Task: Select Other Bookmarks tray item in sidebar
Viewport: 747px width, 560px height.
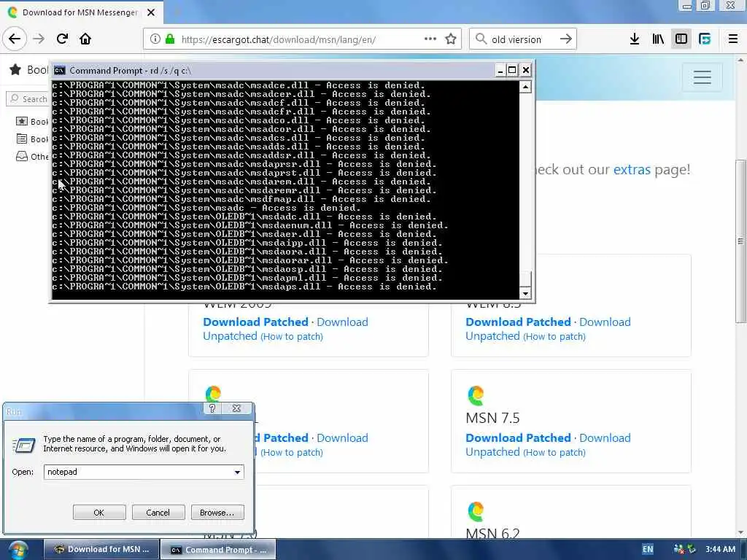Action: click(x=31, y=156)
